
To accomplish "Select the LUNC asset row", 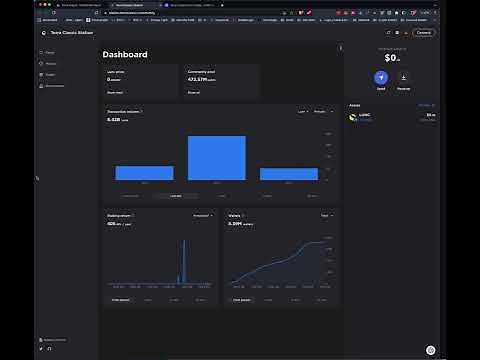I will tap(392, 117).
